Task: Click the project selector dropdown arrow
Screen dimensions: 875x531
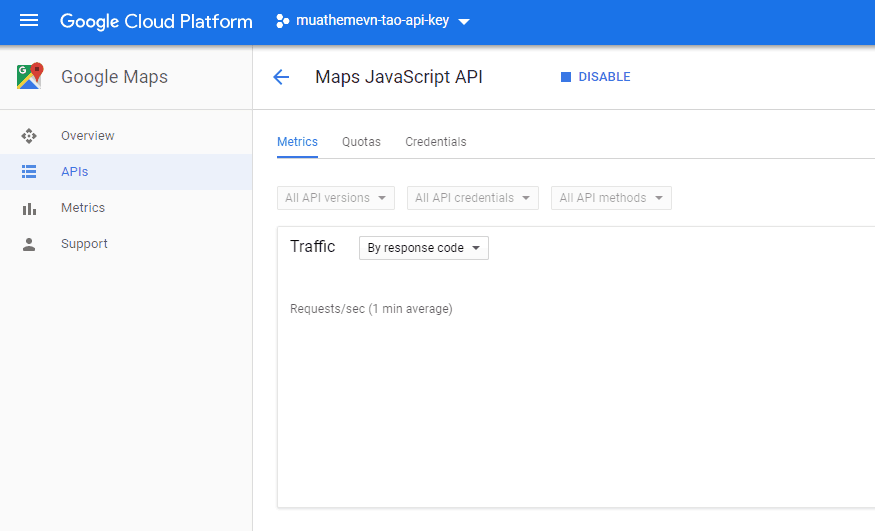Action: coord(464,22)
